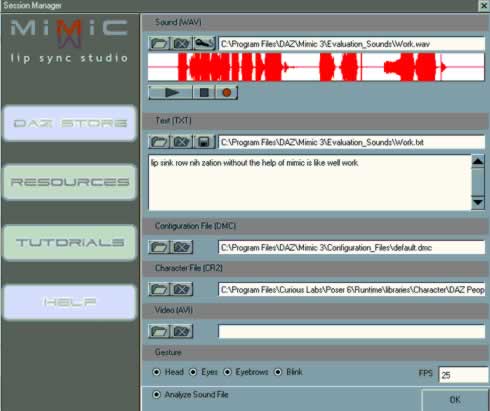Clear the Configuration DMC file
This screenshot has width=490, height=411.
182,247
